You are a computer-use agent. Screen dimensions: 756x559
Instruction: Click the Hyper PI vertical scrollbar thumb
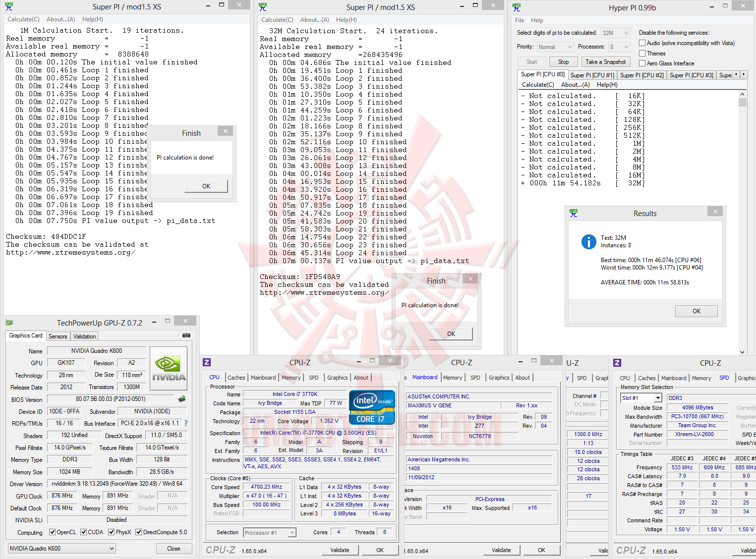(x=742, y=103)
